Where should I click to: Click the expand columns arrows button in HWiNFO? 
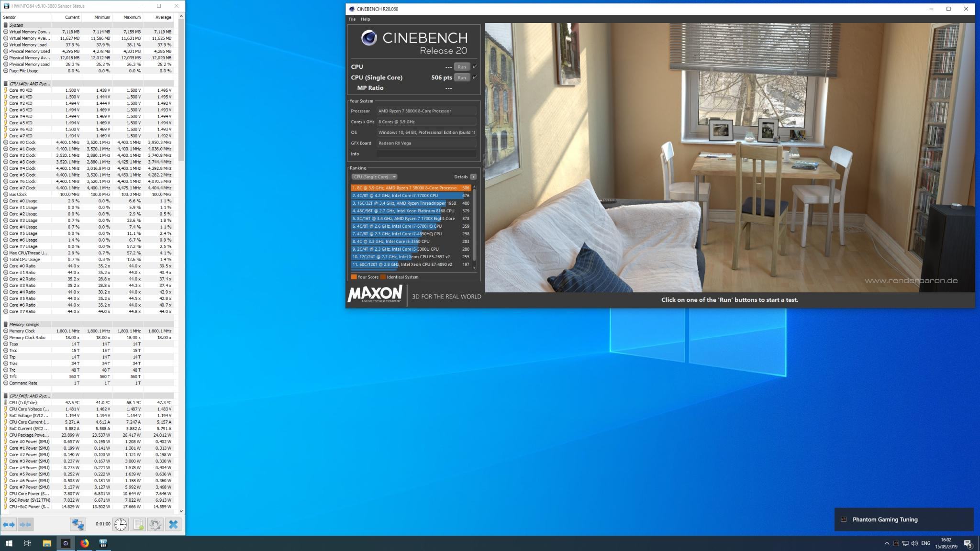click(x=9, y=524)
